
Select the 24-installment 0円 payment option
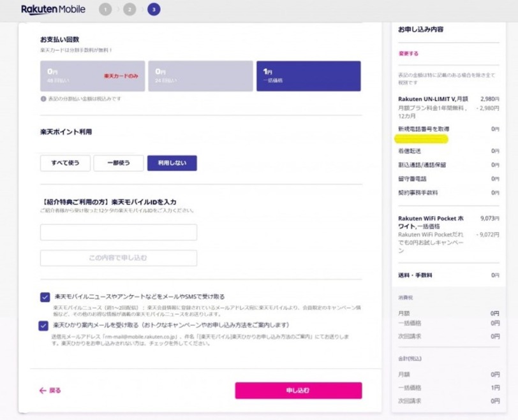200,76
